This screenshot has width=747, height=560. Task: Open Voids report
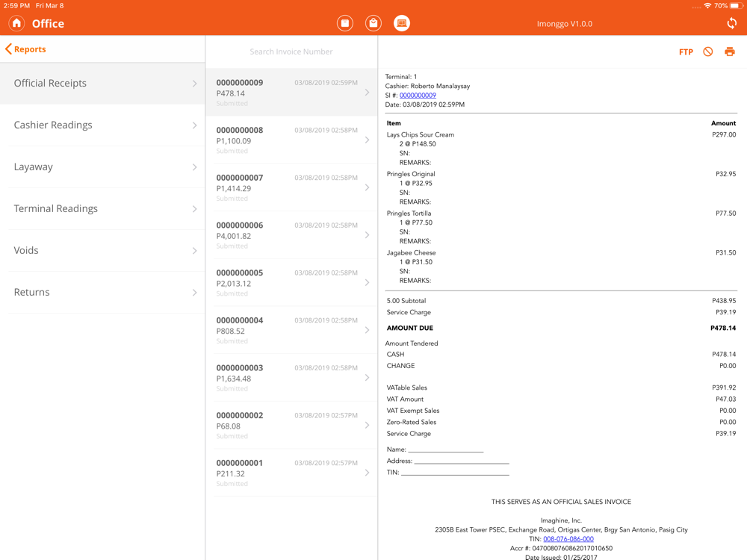pos(102,250)
